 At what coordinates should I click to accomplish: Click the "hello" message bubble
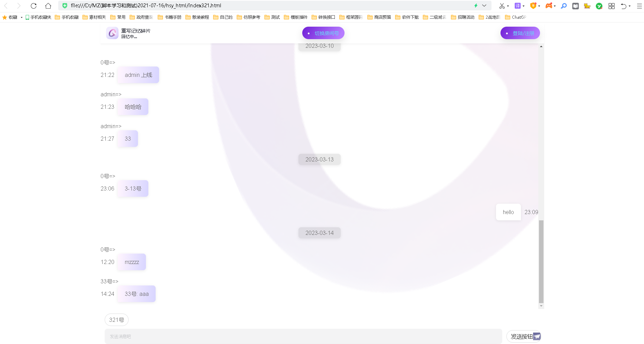(508, 212)
